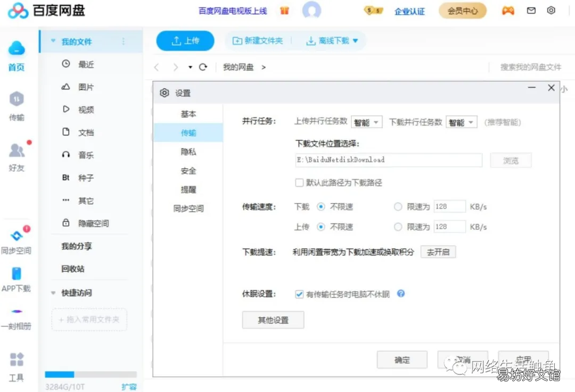Click the three-dot menu beside 我的文件
Image resolution: width=575 pixels, height=392 pixels.
(x=123, y=41)
